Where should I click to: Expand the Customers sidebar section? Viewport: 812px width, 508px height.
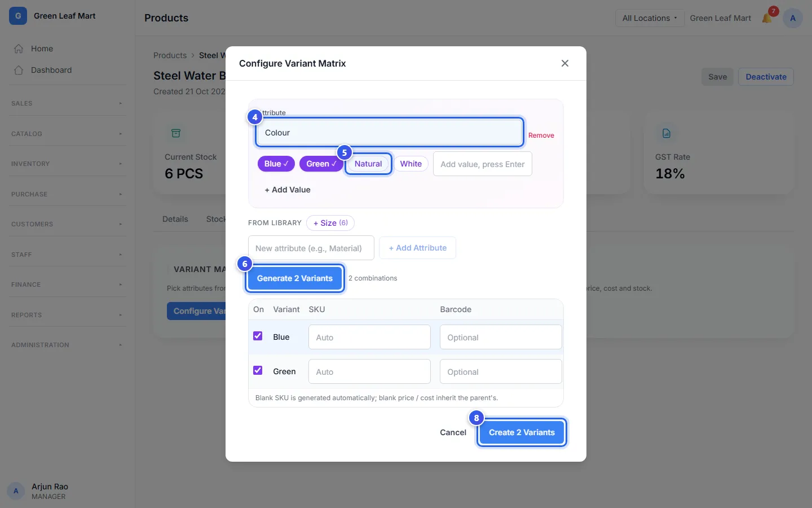click(68, 224)
